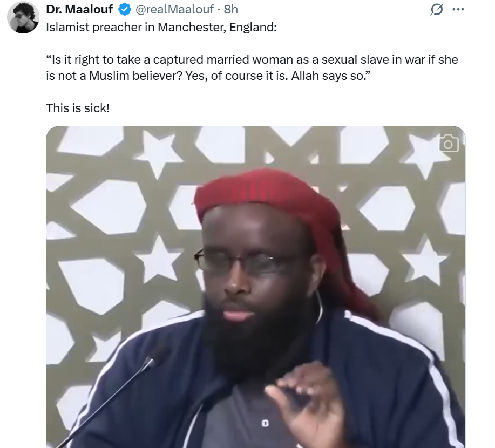The image size is (495, 448).
Task: Open the three-dot more options menu
Action: [458, 10]
